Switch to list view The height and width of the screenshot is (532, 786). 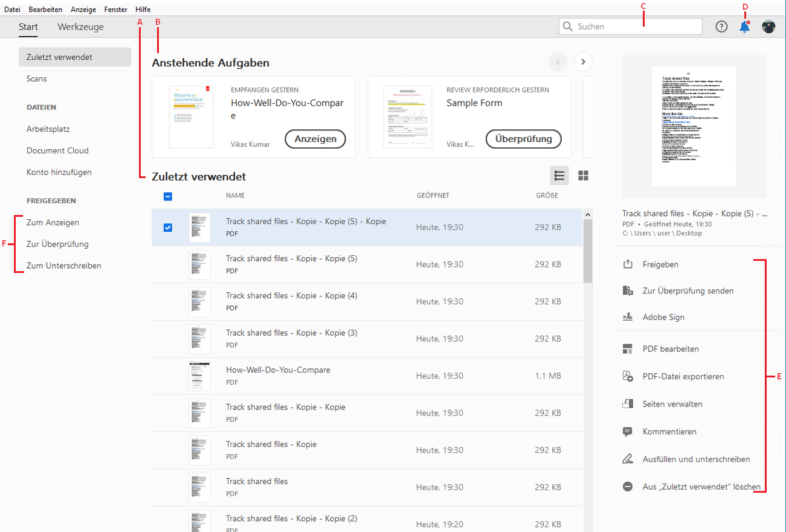coord(559,176)
